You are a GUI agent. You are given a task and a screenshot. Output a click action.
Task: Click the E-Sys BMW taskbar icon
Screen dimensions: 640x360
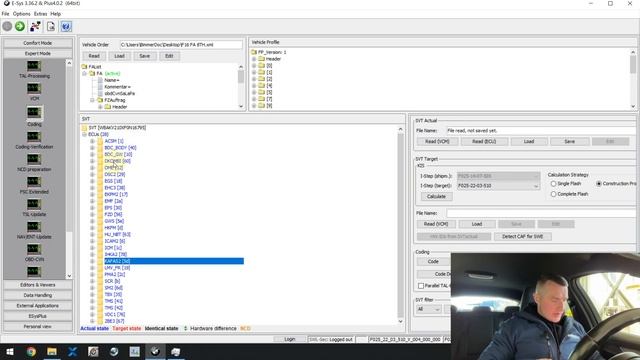click(x=155, y=351)
